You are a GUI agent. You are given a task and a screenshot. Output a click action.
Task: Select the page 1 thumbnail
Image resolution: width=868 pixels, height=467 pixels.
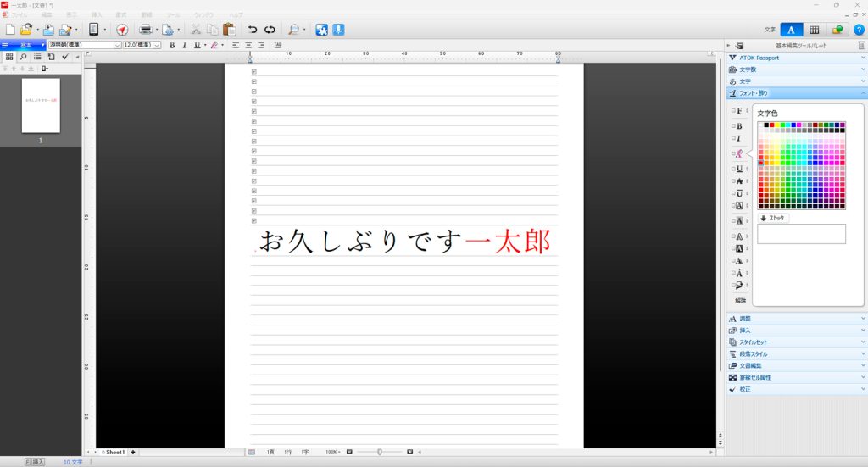point(41,106)
